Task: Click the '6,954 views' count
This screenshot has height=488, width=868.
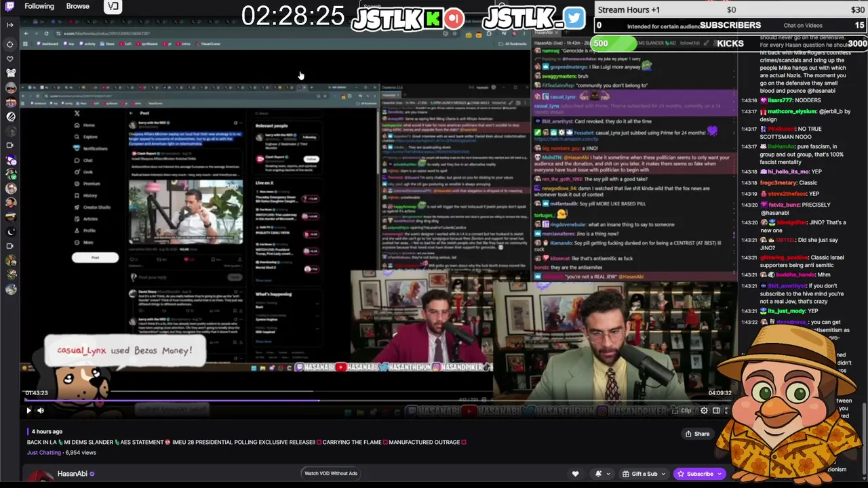Action: pyautogui.click(x=81, y=453)
